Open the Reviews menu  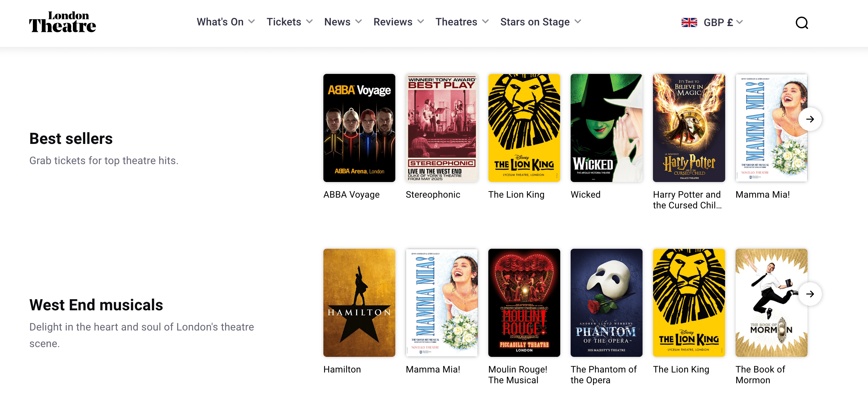(x=398, y=22)
